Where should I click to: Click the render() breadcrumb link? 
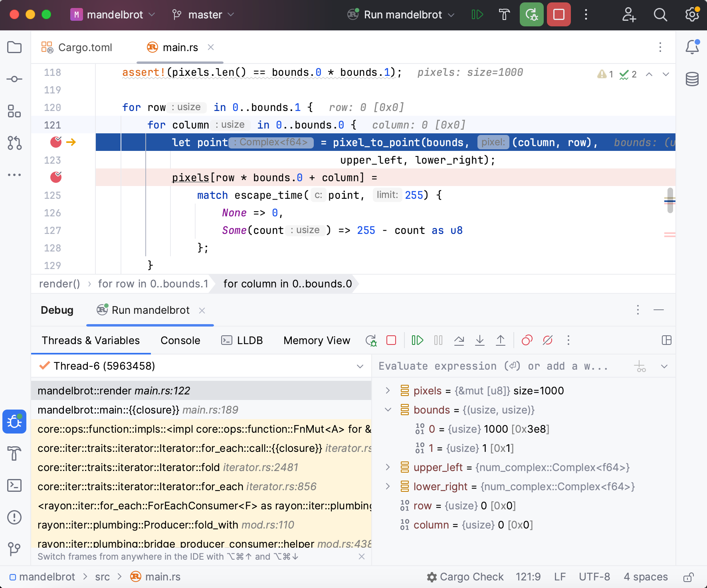pyautogui.click(x=59, y=284)
